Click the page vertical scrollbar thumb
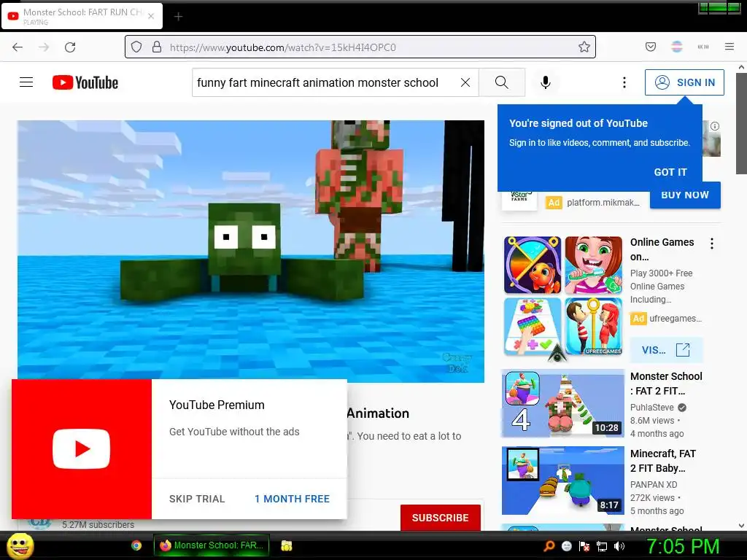Screen dimensions: 747x560 741,123
